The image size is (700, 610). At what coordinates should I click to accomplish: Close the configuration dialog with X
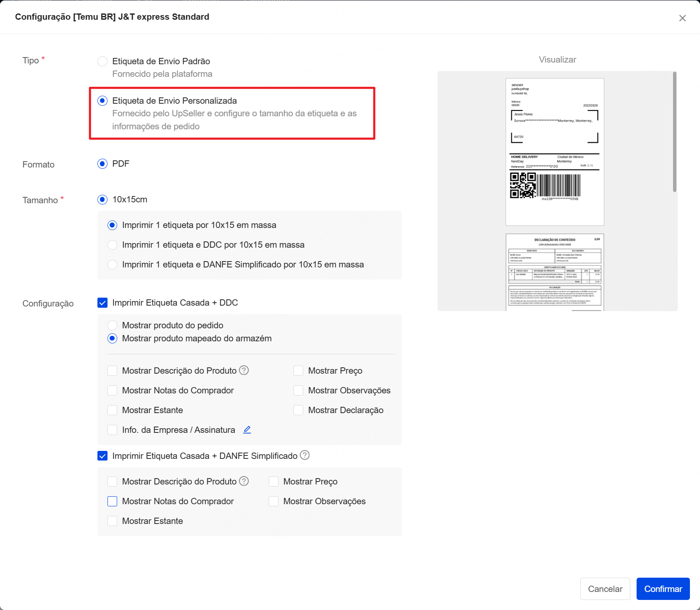click(682, 18)
